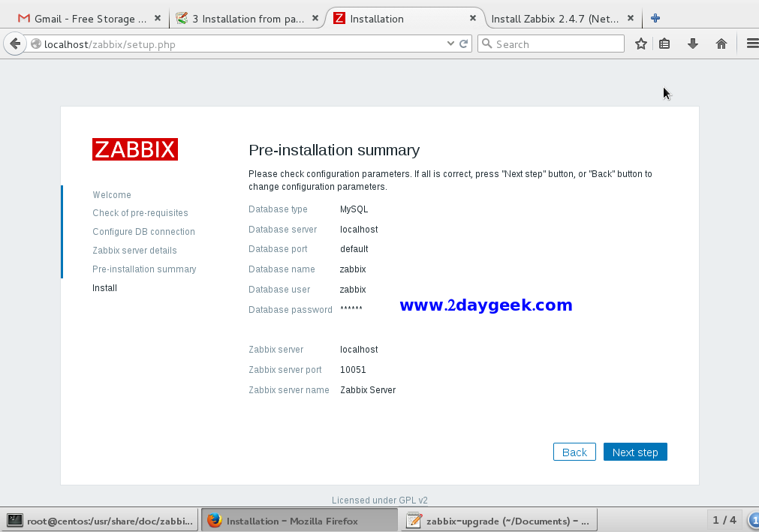Click the Firefox icon in taskbar

coord(215,521)
